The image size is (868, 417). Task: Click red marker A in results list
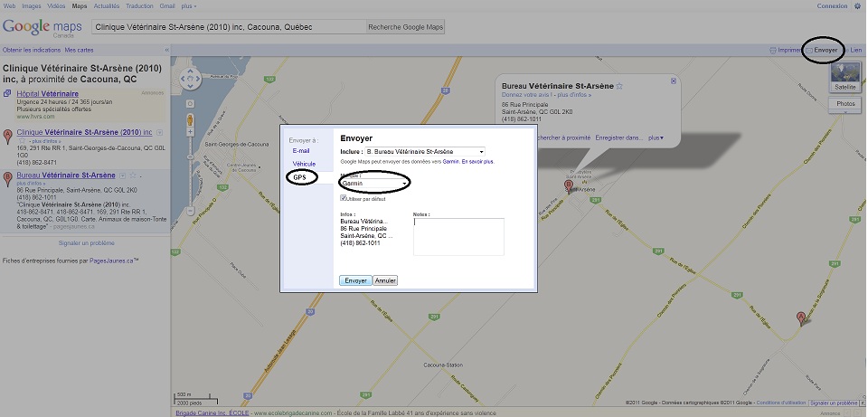[x=8, y=137]
